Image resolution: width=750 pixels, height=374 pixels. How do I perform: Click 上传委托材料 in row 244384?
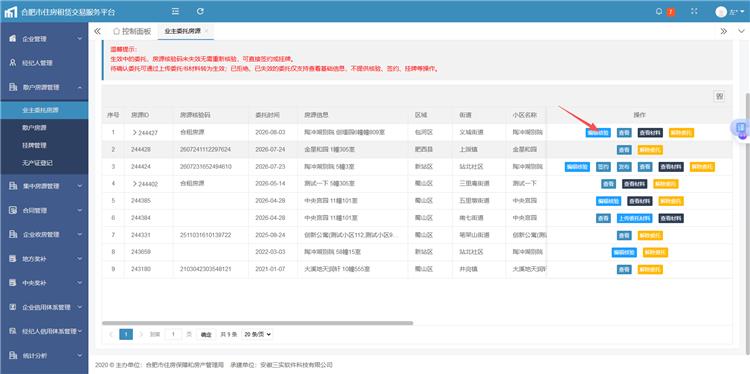tap(634, 218)
